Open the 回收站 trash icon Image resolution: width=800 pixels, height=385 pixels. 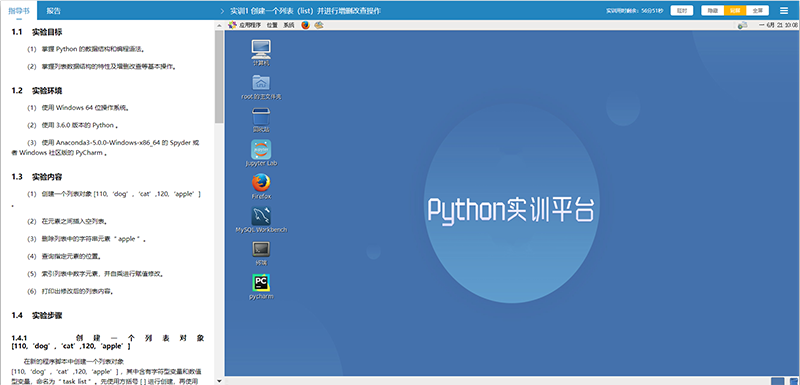[x=261, y=120]
